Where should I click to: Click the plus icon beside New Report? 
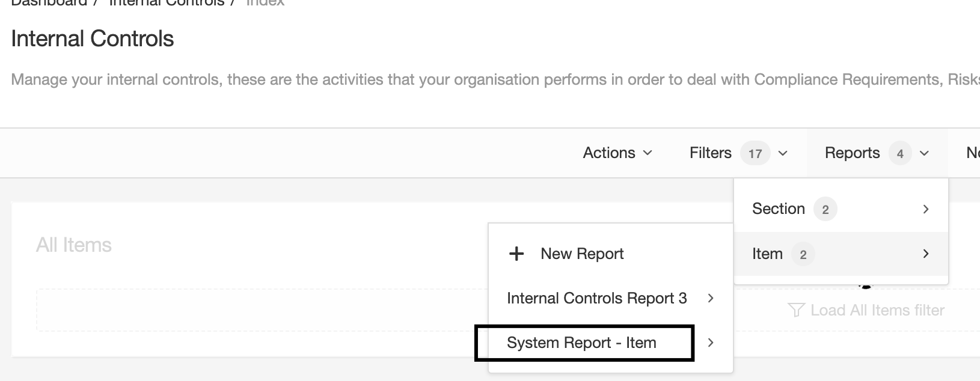click(516, 254)
